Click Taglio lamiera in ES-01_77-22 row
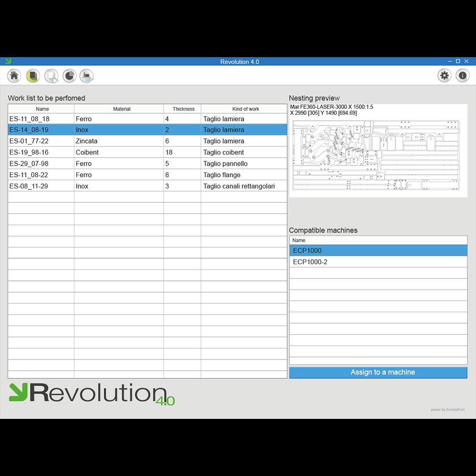476x476 pixels. point(244,141)
